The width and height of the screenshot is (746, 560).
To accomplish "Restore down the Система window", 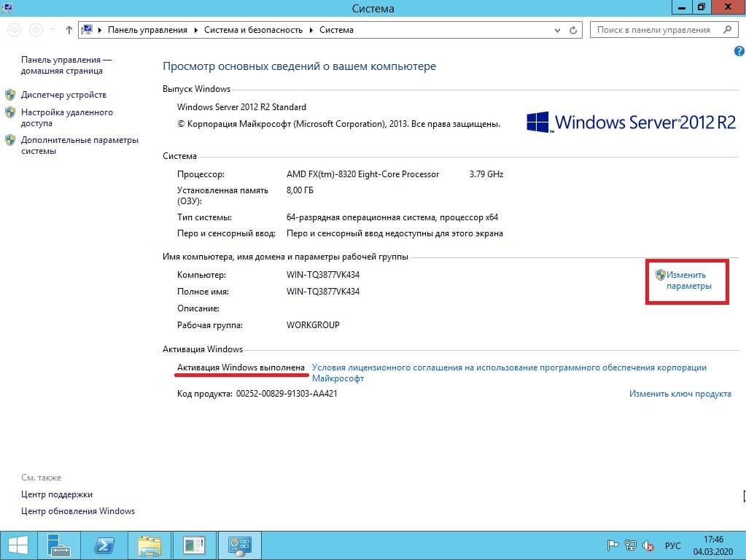I will (x=702, y=7).
